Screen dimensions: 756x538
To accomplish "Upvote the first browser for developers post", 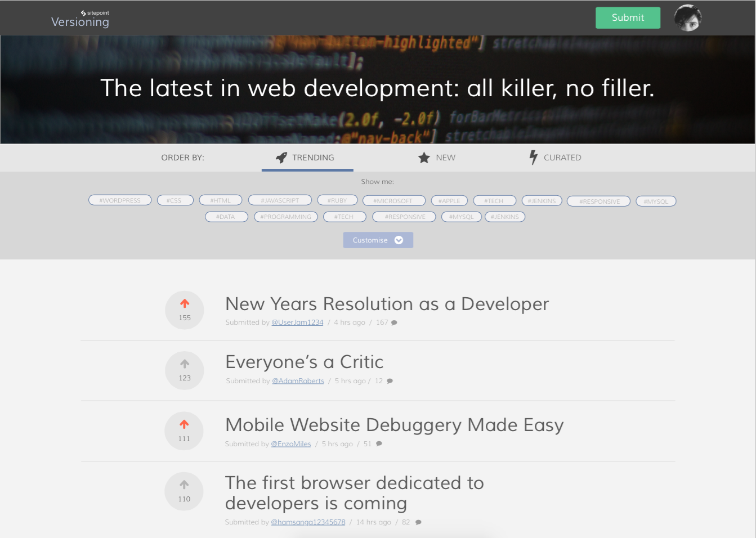I will [184, 485].
